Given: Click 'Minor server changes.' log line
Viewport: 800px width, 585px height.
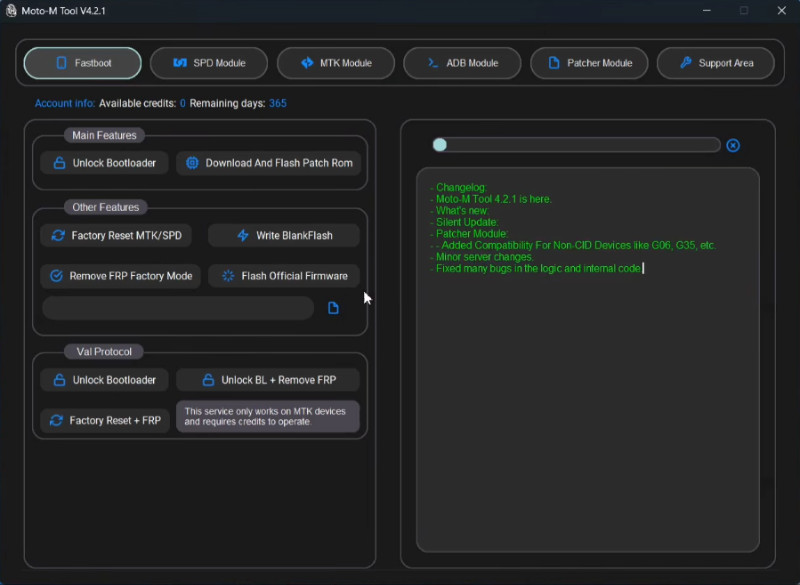Looking at the screenshot, I should 482,257.
